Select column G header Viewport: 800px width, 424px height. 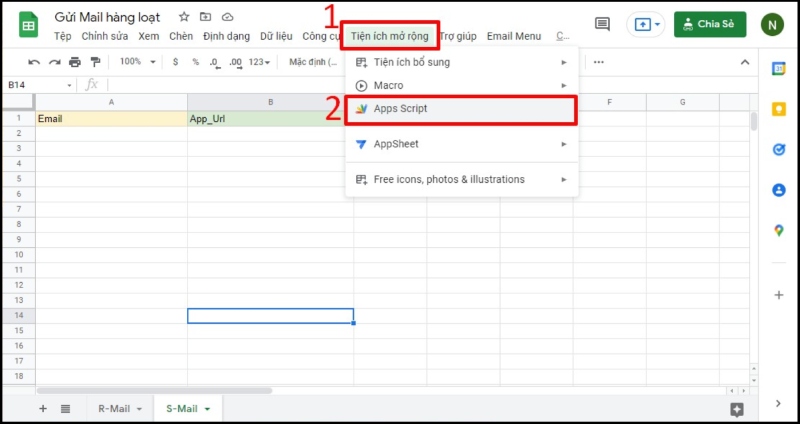tap(683, 103)
